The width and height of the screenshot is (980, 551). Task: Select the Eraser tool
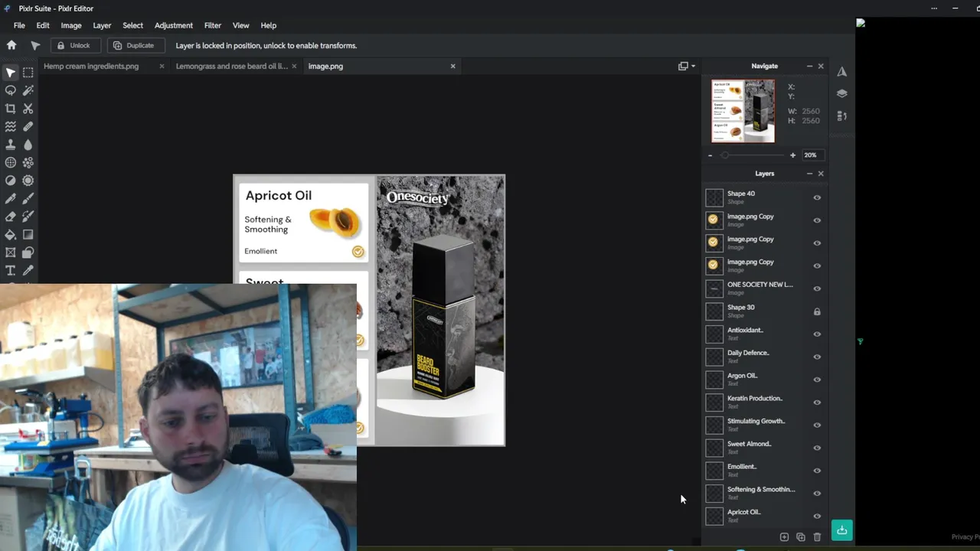pos(11,217)
